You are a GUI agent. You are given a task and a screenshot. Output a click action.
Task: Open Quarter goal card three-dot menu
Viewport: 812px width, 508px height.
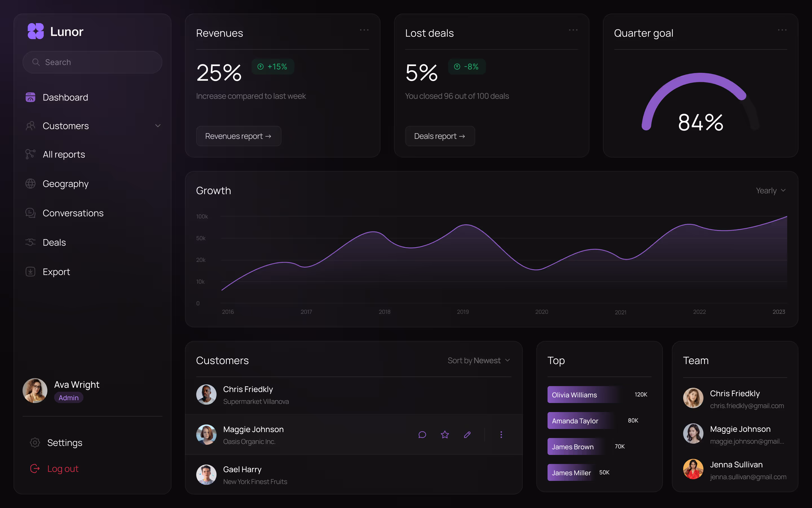point(782,30)
